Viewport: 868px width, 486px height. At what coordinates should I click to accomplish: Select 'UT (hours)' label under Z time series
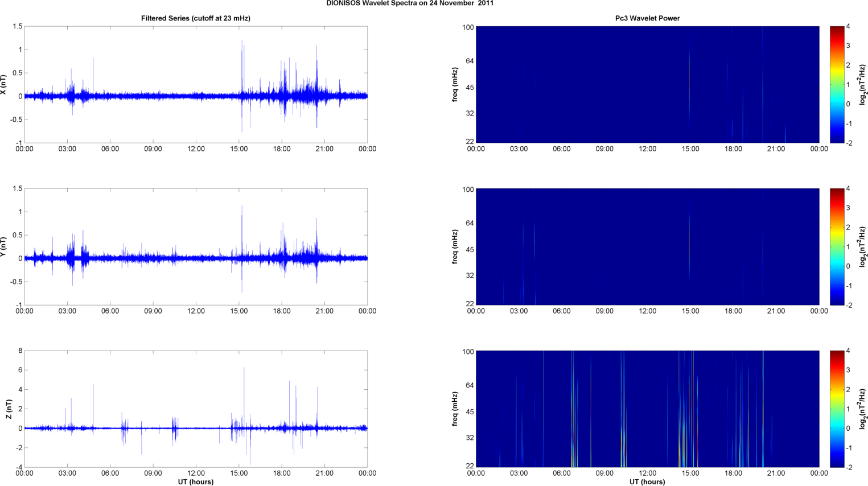196,481
